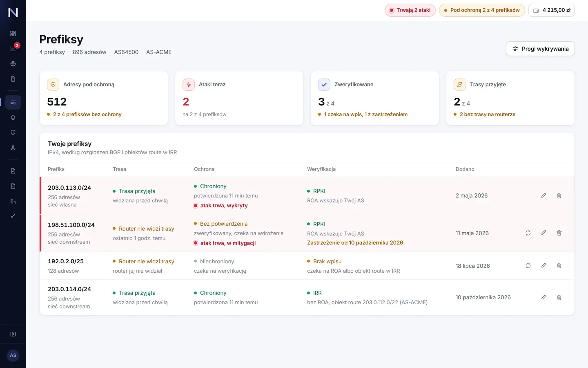Open the 'Adresy pod ochroną' card
588x368 pixels.
tap(104, 98)
